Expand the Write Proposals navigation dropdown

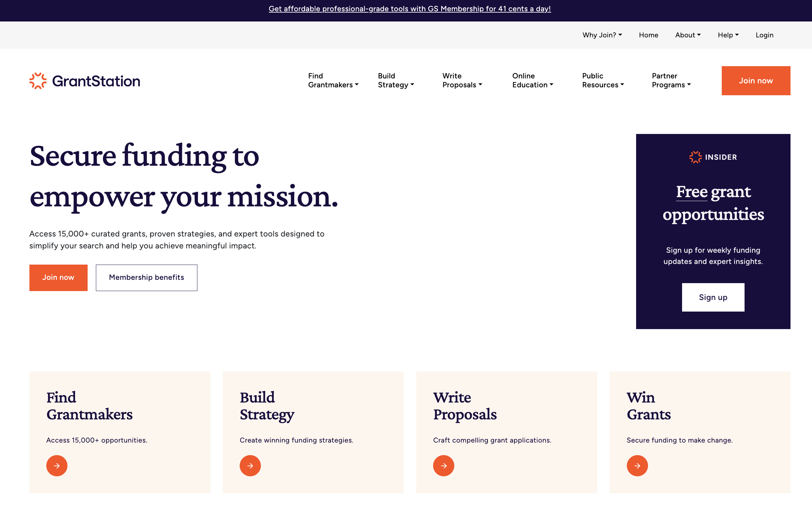(462, 81)
